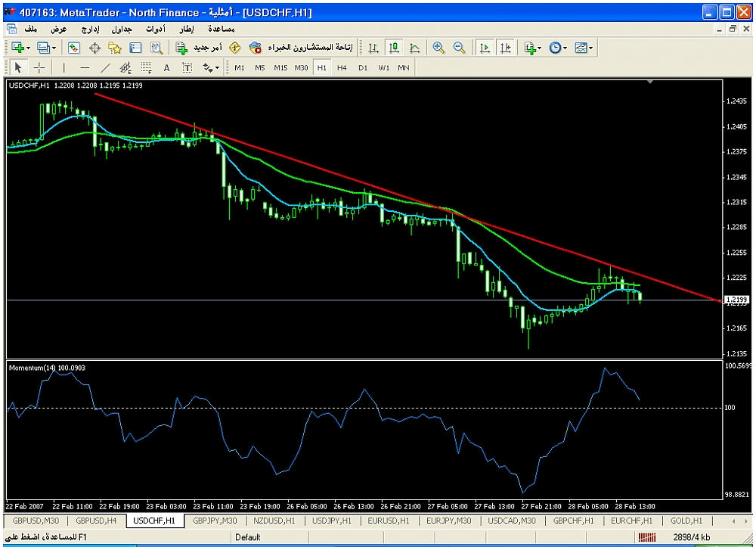Open the indicators list dropdown
756x547 pixels.
point(533,48)
